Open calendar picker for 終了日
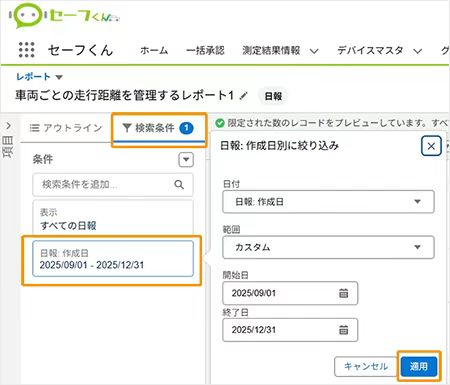Viewport: 450px width, 385px height. pos(343,330)
